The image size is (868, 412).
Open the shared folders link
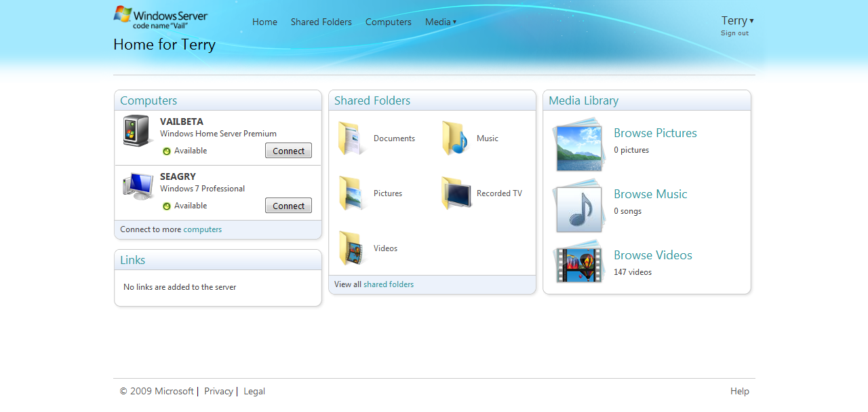(388, 284)
